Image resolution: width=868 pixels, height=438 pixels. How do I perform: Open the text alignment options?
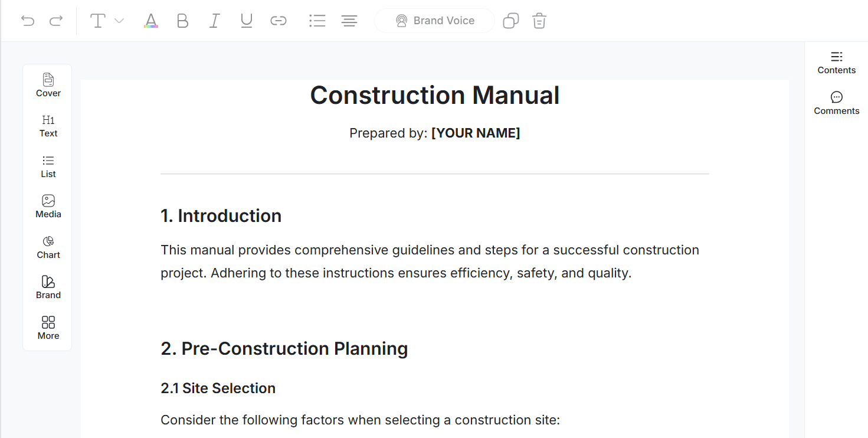[x=349, y=20]
